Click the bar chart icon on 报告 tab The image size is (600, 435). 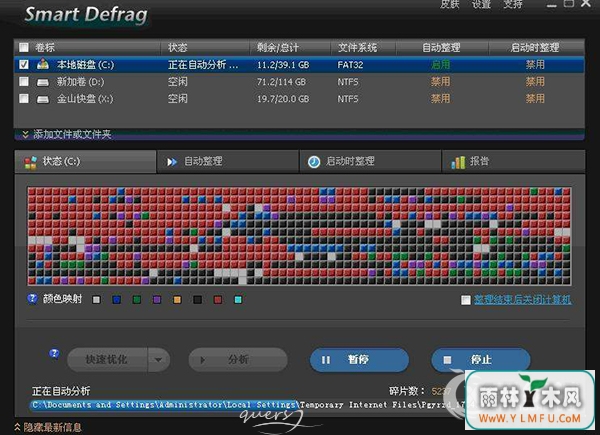click(x=458, y=162)
